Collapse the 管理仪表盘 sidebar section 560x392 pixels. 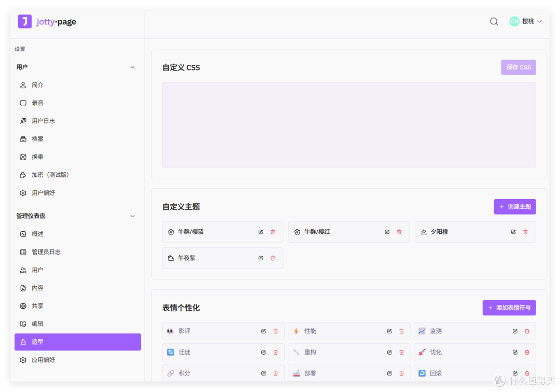click(133, 216)
